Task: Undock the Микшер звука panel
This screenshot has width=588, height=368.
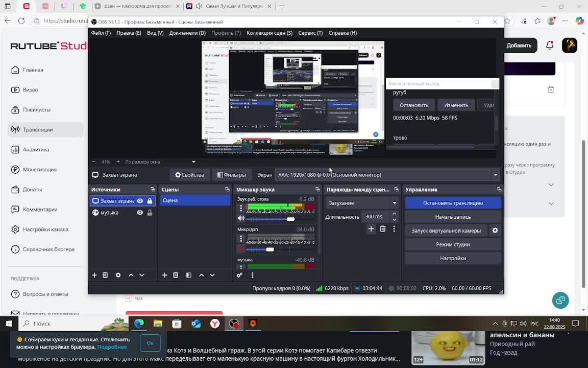Action: point(317,190)
